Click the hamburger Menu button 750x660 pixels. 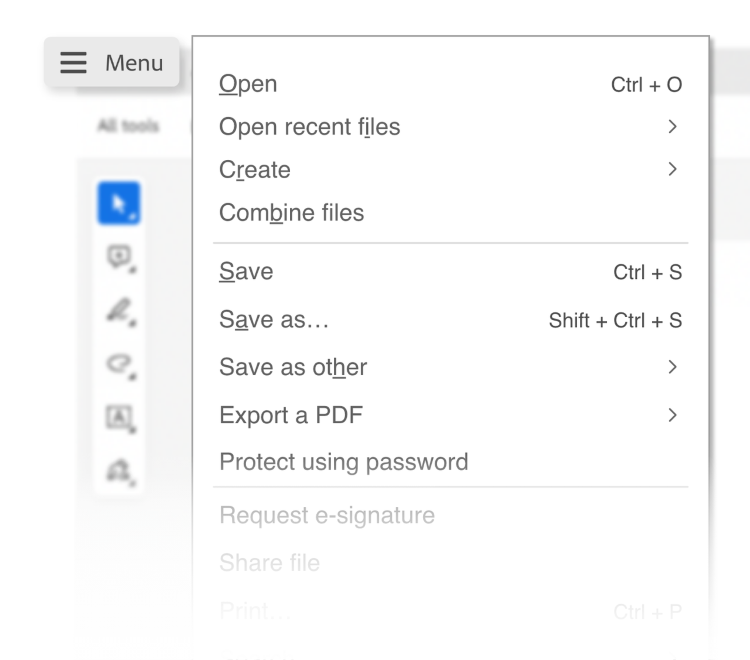[112, 63]
